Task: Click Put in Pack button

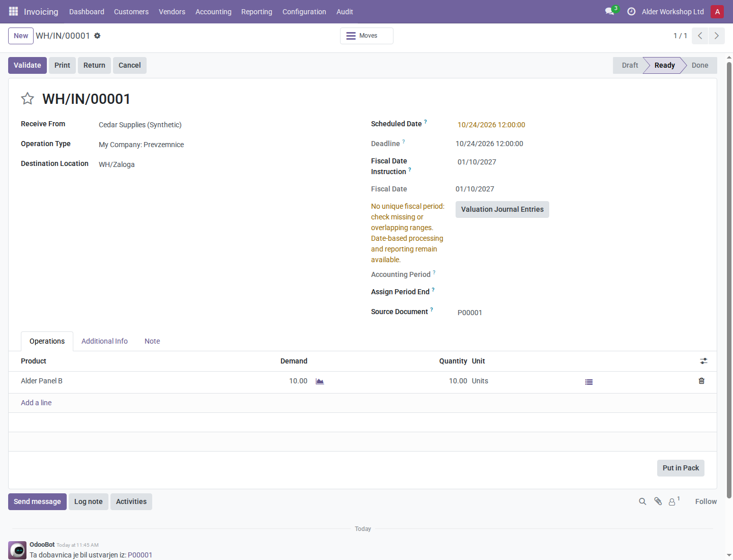Action: click(x=681, y=468)
